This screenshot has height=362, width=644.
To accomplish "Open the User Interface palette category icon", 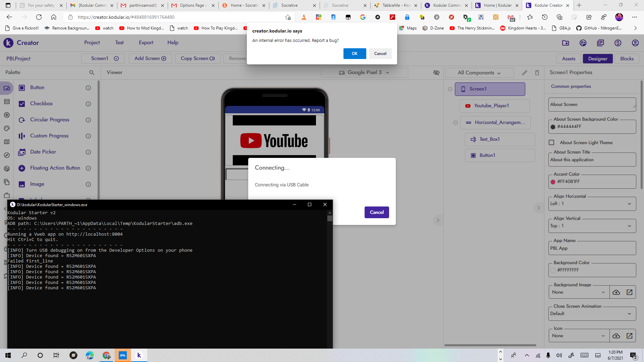I will click(x=7, y=88).
